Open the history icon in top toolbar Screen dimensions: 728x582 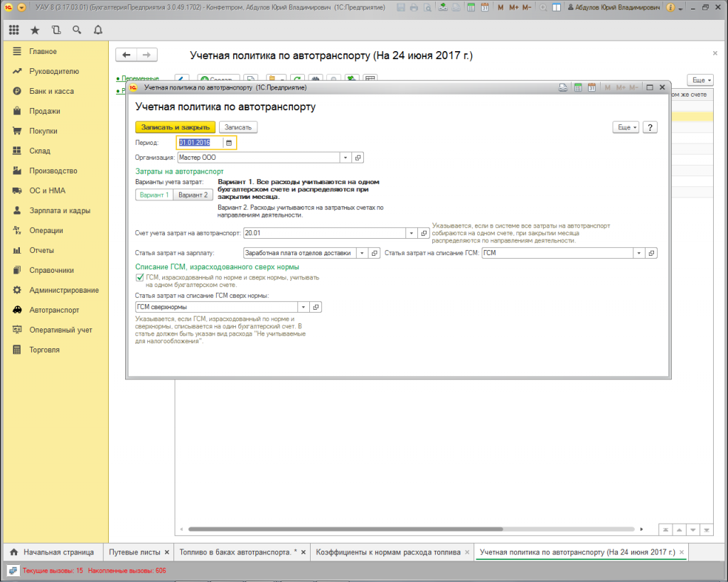[x=56, y=30]
